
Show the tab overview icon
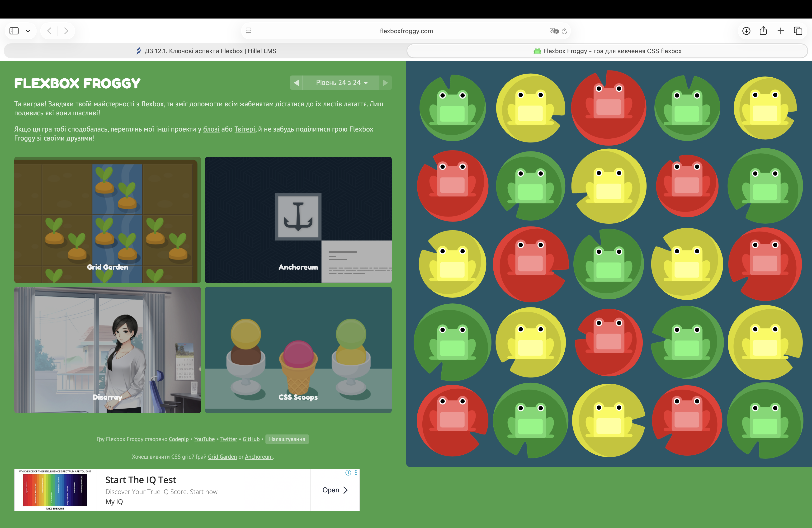pyautogui.click(x=798, y=31)
